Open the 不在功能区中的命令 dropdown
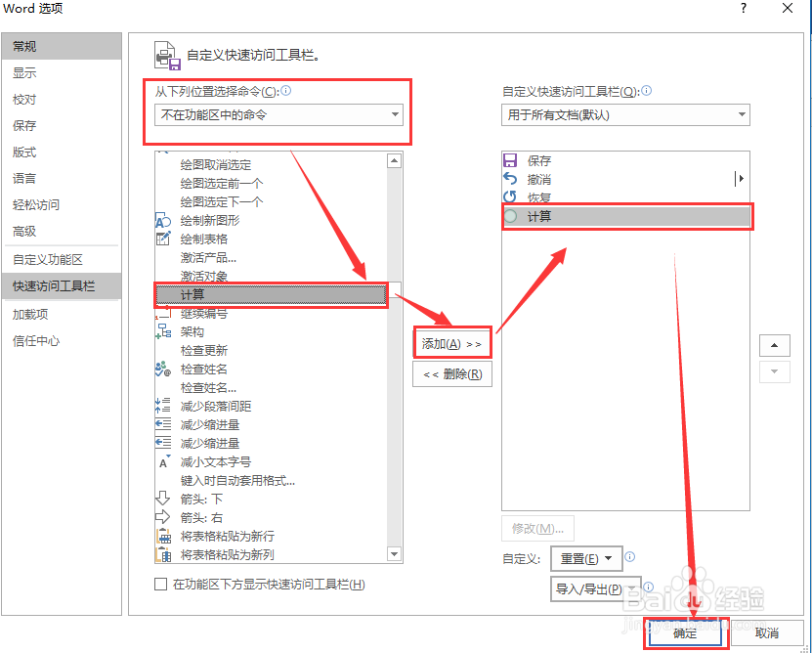The image size is (812, 653). 278,114
